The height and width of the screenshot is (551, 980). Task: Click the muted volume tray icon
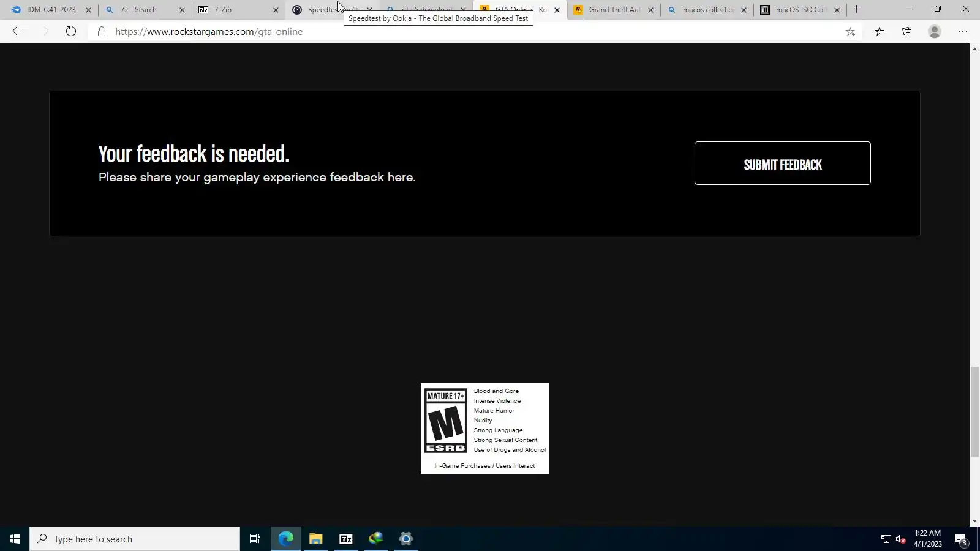pos(900,539)
